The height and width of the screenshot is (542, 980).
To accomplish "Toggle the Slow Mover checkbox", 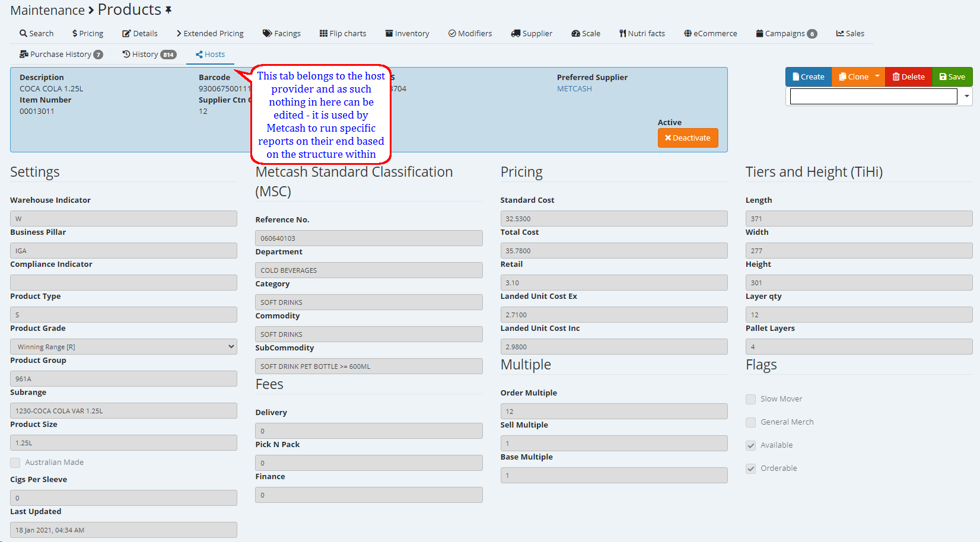I will tap(751, 399).
